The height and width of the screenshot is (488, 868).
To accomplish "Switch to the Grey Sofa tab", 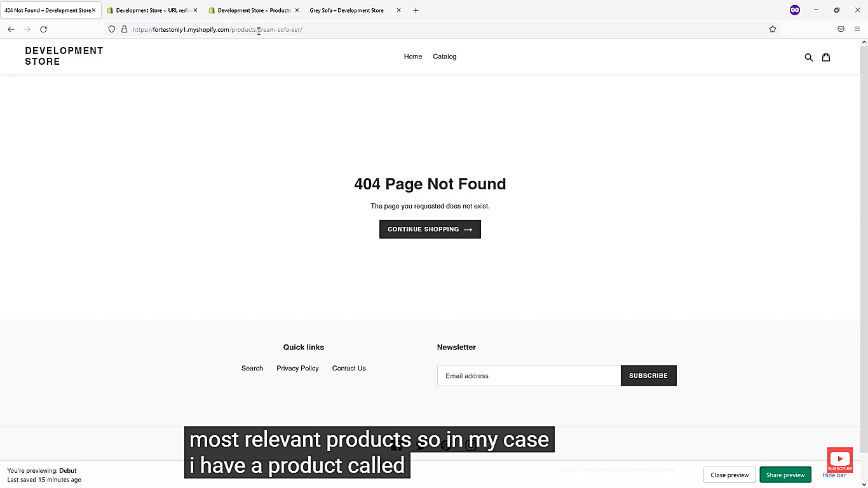I will (348, 10).
